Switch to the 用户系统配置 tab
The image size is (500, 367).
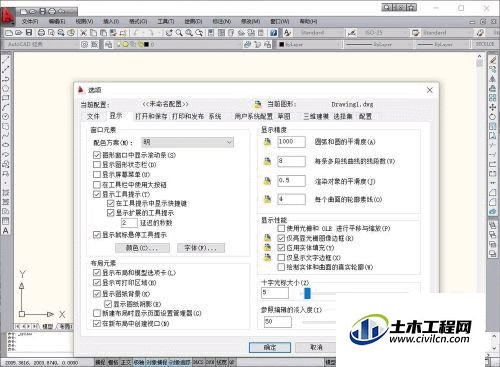253,116
